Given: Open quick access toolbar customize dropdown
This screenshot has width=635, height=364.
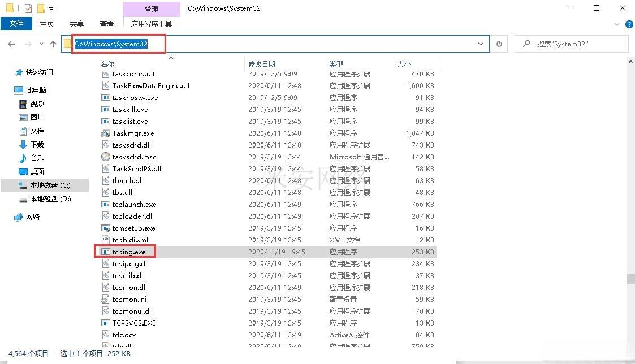Looking at the screenshot, I should pos(51,8).
